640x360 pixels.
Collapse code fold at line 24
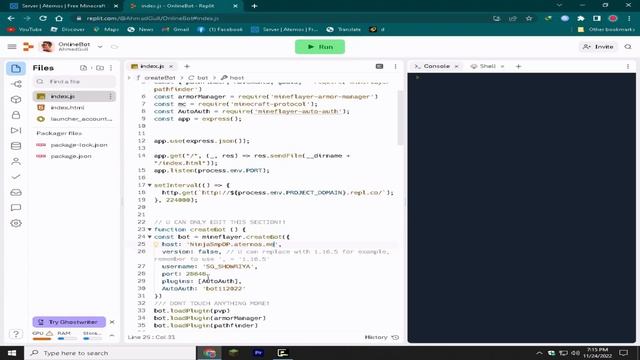pos(149,237)
